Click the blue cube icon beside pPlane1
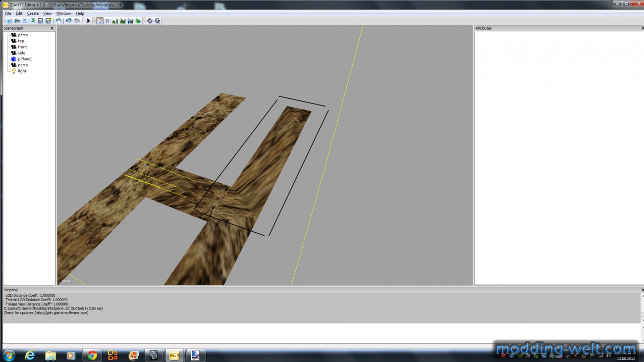644x362 pixels. point(14,59)
